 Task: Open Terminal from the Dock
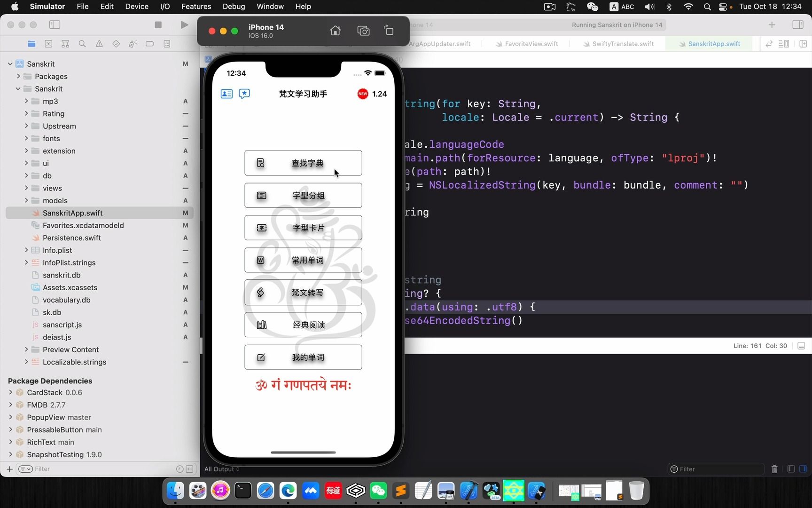pyautogui.click(x=243, y=491)
